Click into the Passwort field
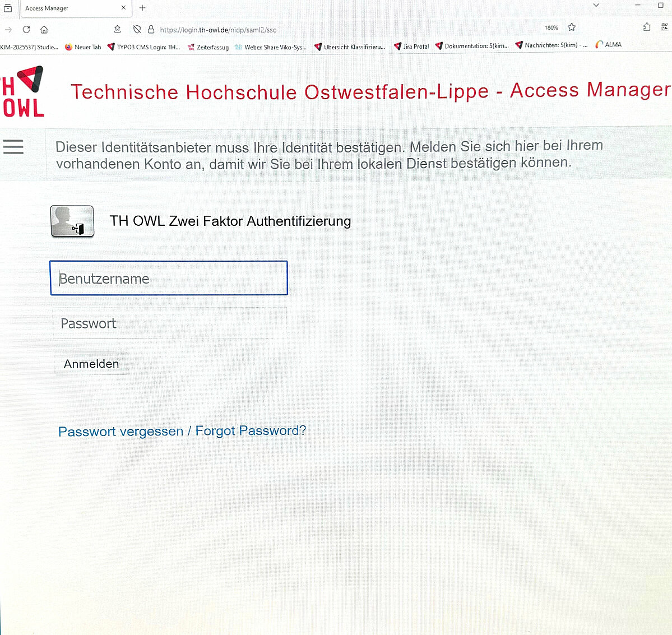 click(170, 323)
